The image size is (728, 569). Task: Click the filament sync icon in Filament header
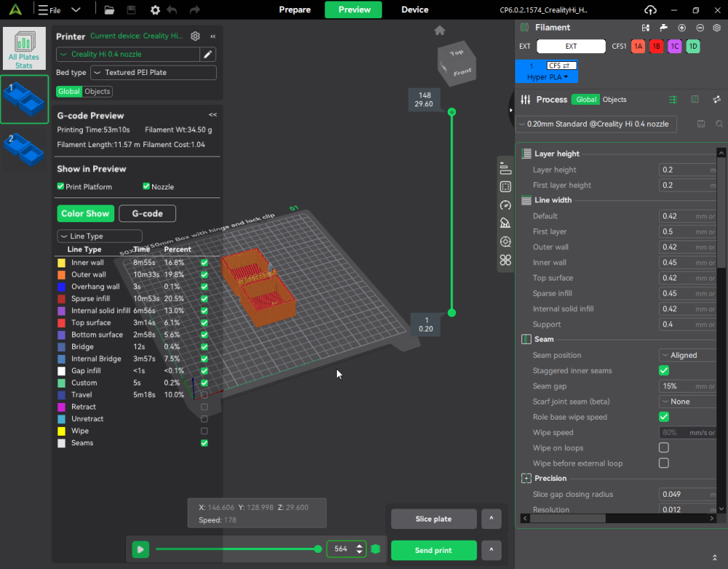tap(645, 28)
